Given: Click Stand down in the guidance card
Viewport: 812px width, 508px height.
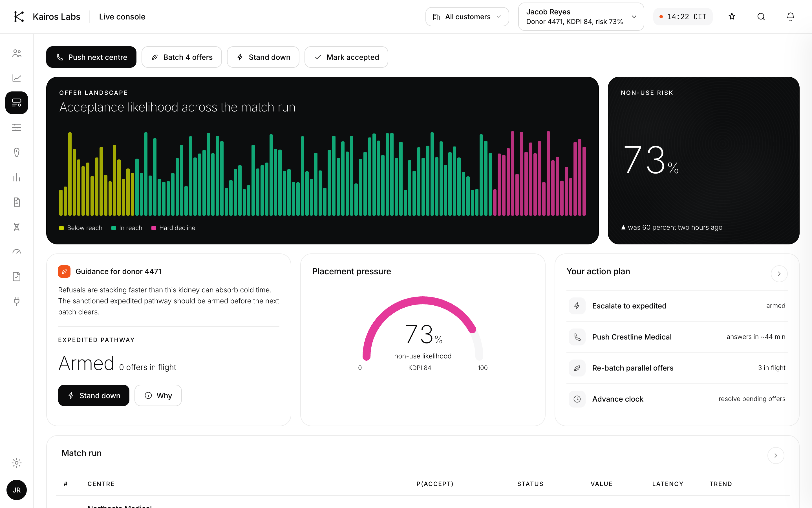Looking at the screenshot, I should pos(94,395).
